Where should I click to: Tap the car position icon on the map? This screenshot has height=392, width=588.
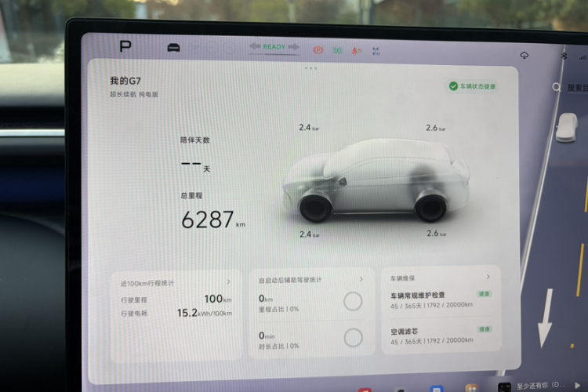pos(567,128)
